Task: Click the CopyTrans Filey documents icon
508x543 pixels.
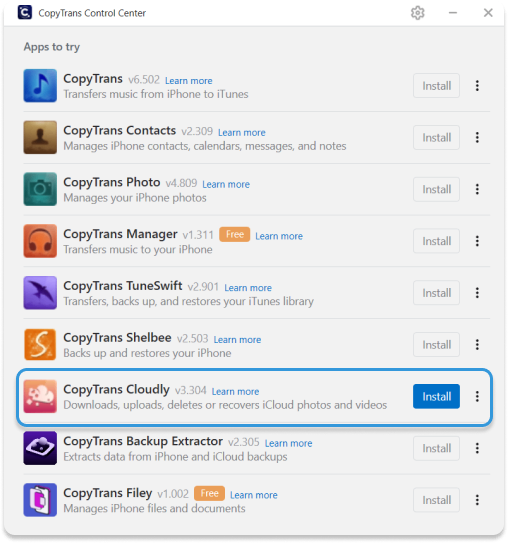Action: [40, 500]
